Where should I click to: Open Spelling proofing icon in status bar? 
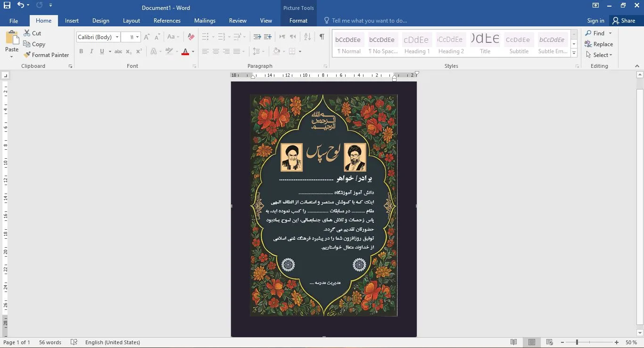[74, 342]
